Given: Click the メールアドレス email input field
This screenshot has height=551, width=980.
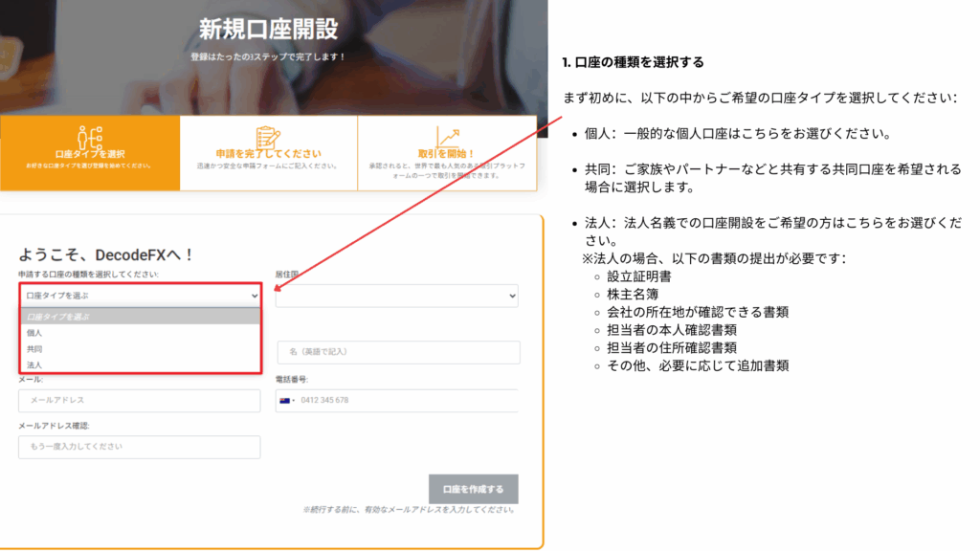Looking at the screenshot, I should [x=139, y=400].
